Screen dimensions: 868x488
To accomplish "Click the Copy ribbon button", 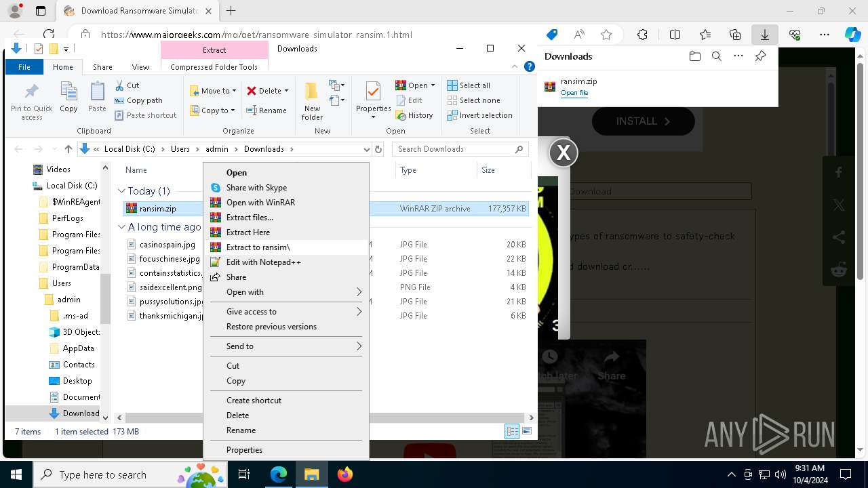I will tap(68, 97).
